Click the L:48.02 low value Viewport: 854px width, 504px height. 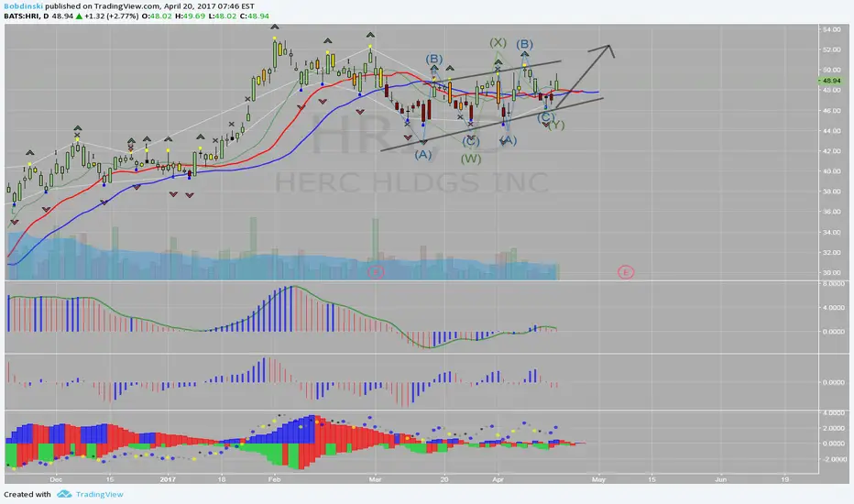coord(223,16)
